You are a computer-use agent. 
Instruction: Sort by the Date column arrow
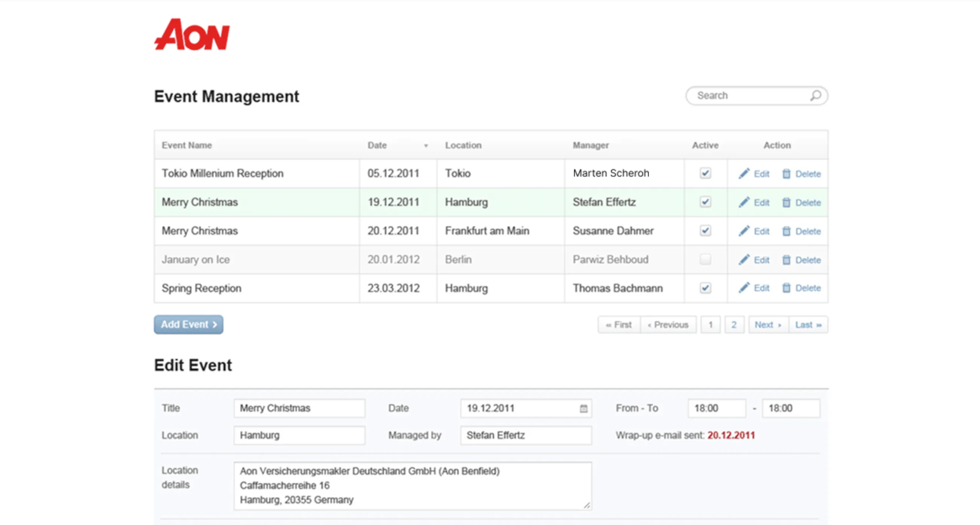(426, 146)
